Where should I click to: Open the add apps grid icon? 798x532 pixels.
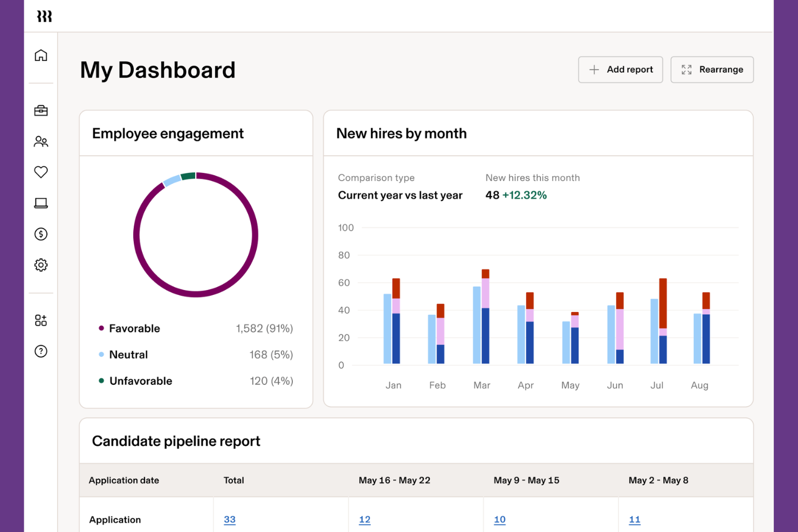[x=41, y=321]
